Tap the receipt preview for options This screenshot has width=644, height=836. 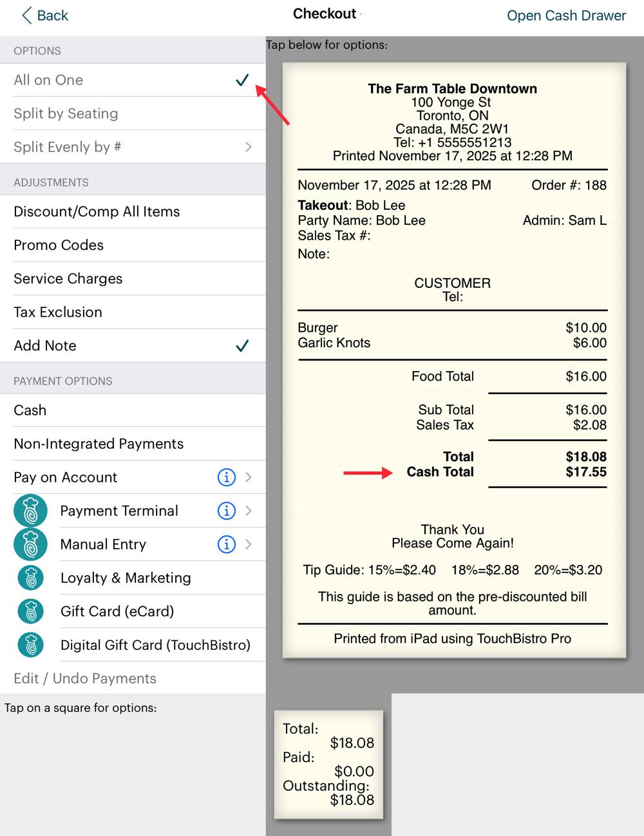click(454, 360)
